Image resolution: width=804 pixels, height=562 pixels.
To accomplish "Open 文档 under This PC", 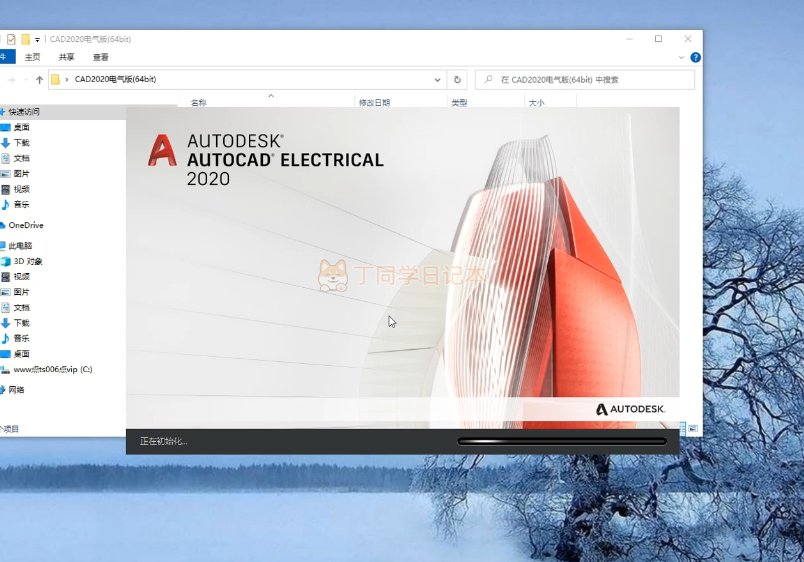I will [x=22, y=308].
